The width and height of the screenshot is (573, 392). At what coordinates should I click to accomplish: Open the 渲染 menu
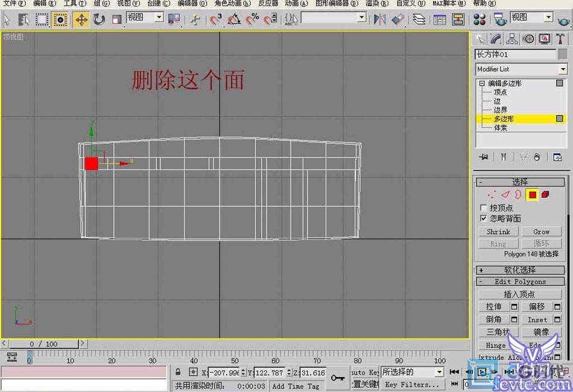[x=377, y=4]
